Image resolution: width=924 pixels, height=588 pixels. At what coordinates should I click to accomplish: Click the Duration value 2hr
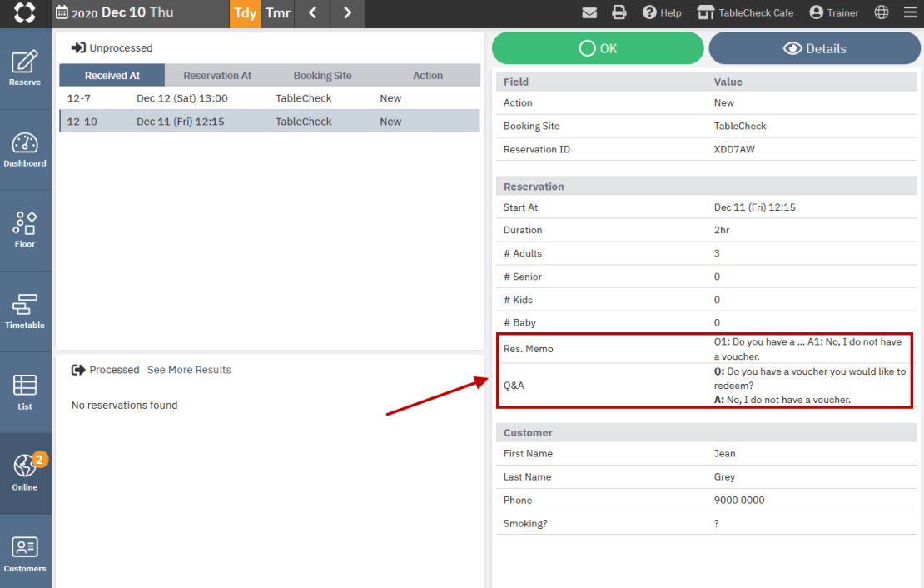click(x=722, y=230)
